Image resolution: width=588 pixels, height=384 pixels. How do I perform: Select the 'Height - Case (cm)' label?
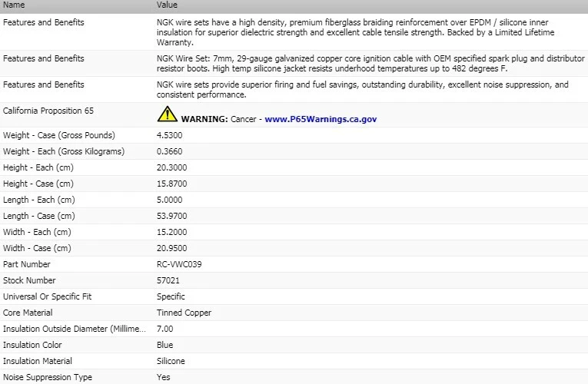click(x=38, y=184)
